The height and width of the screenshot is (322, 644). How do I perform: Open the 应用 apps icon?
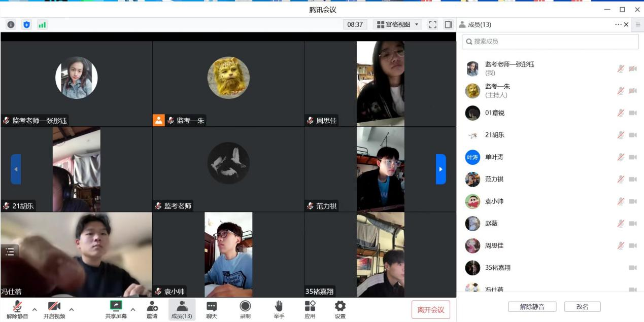(x=310, y=309)
